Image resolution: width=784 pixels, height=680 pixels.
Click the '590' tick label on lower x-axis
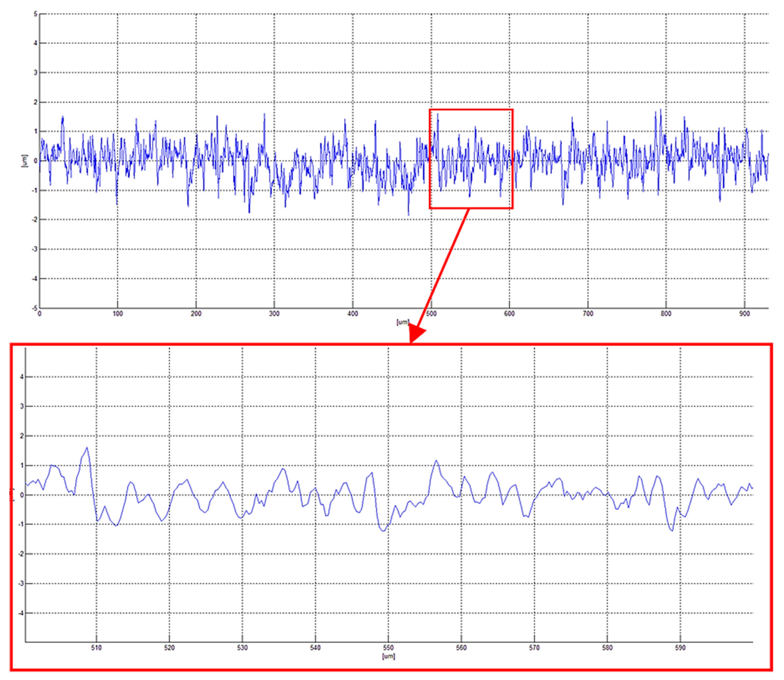[x=680, y=648]
